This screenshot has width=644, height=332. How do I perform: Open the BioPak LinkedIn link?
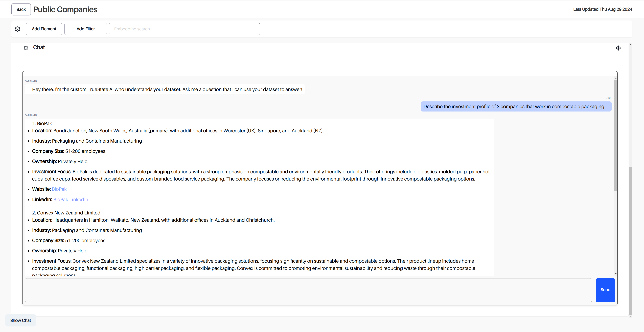pyautogui.click(x=71, y=200)
